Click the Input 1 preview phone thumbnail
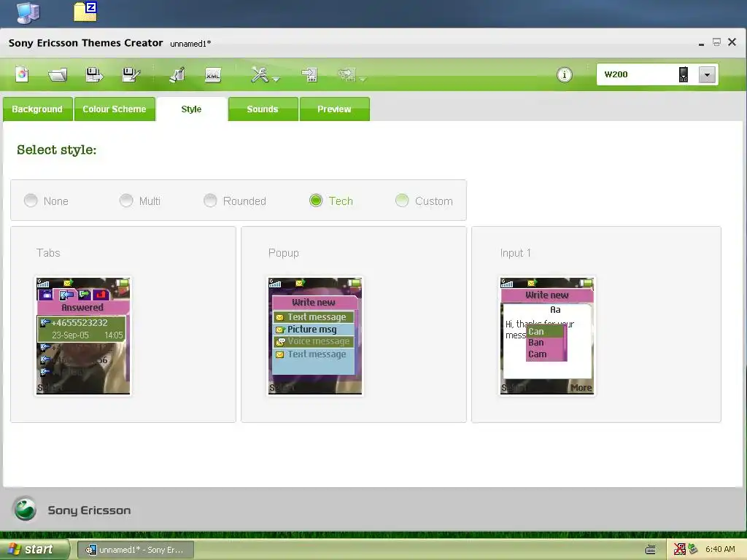The height and width of the screenshot is (560, 747). click(547, 336)
